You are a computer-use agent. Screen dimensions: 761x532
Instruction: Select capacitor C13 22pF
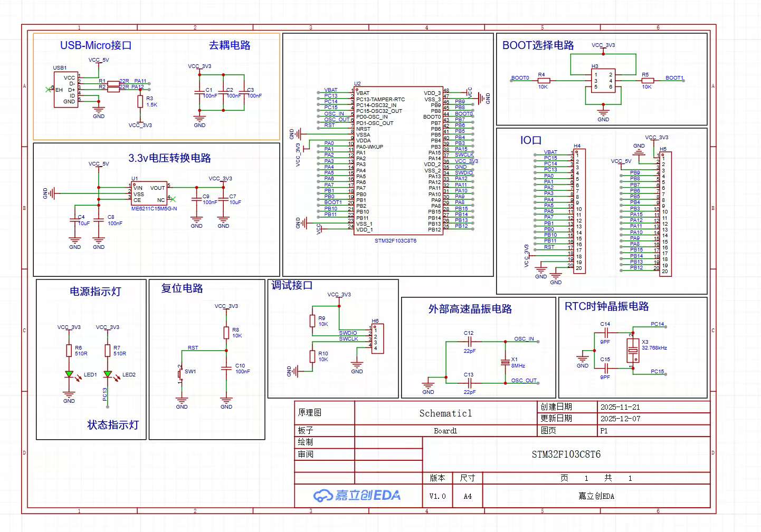pyautogui.click(x=469, y=383)
